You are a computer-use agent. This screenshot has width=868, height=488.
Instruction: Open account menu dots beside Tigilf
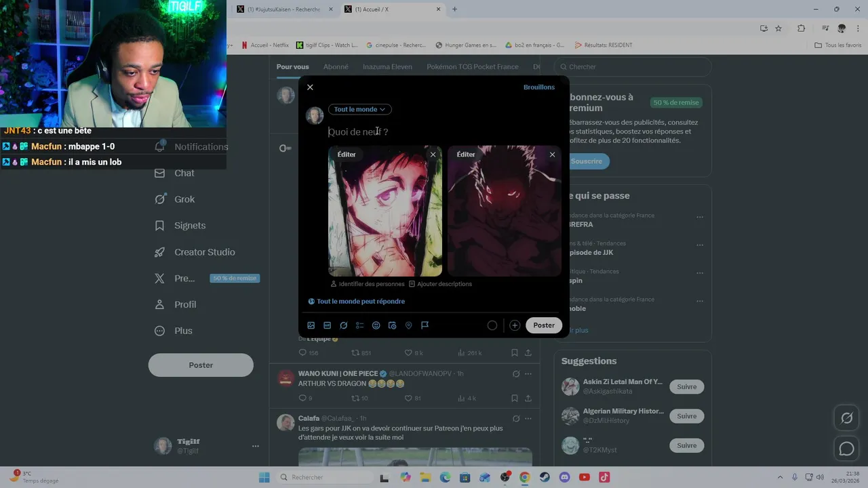(x=256, y=446)
